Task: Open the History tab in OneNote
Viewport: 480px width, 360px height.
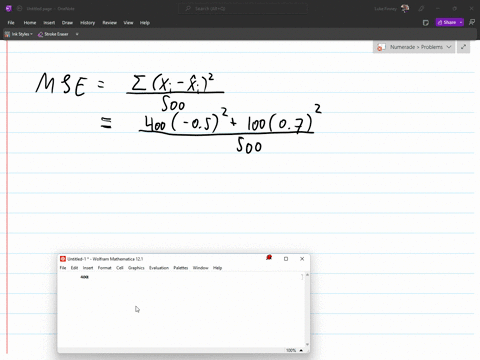Action: (x=88, y=23)
